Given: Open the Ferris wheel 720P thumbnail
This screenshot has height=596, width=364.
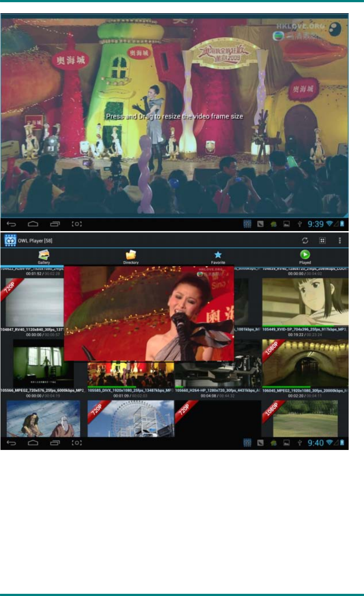Looking at the screenshot, I should pos(131,418).
